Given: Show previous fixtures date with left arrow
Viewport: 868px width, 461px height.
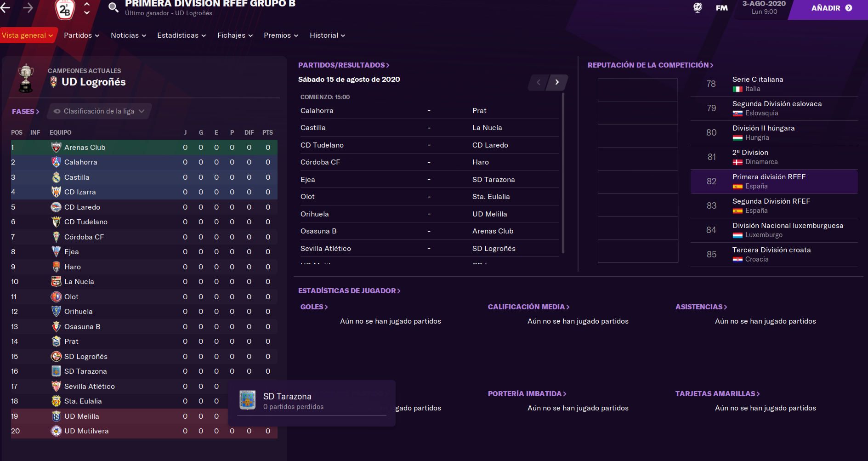Looking at the screenshot, I should click(539, 82).
